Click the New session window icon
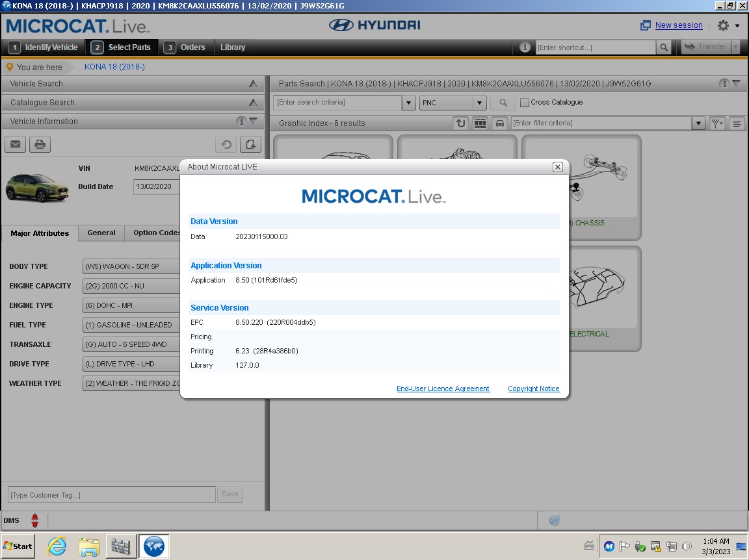The height and width of the screenshot is (560, 749). [x=646, y=25]
